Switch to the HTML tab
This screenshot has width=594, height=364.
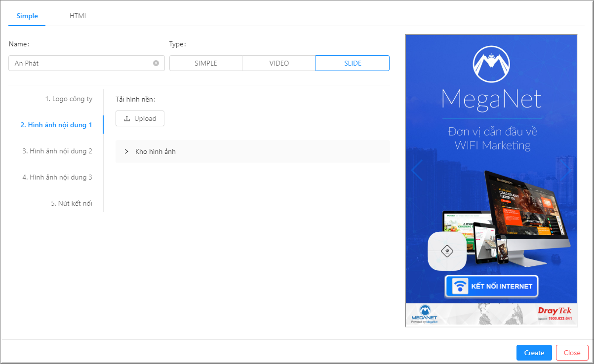79,16
